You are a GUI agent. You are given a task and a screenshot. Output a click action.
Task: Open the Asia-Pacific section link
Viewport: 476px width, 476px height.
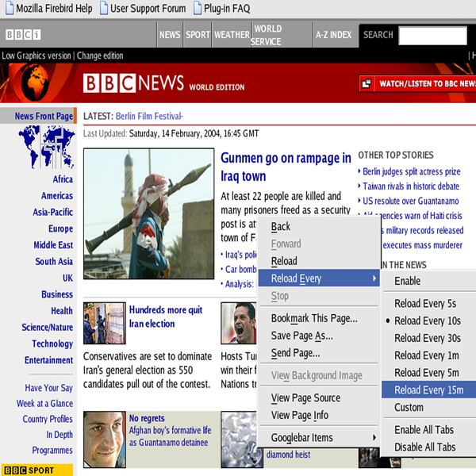click(53, 212)
